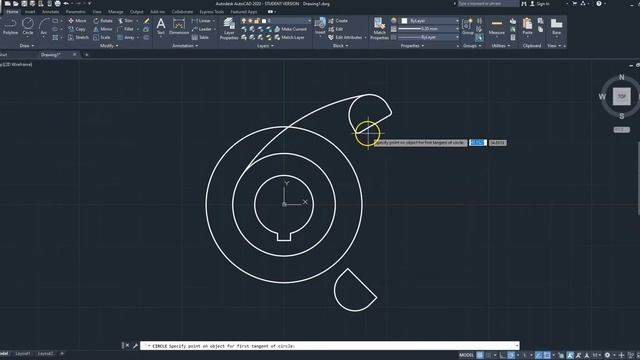The height and width of the screenshot is (360, 640).
Task: Toggle grid display in the status bar
Action: point(480,355)
